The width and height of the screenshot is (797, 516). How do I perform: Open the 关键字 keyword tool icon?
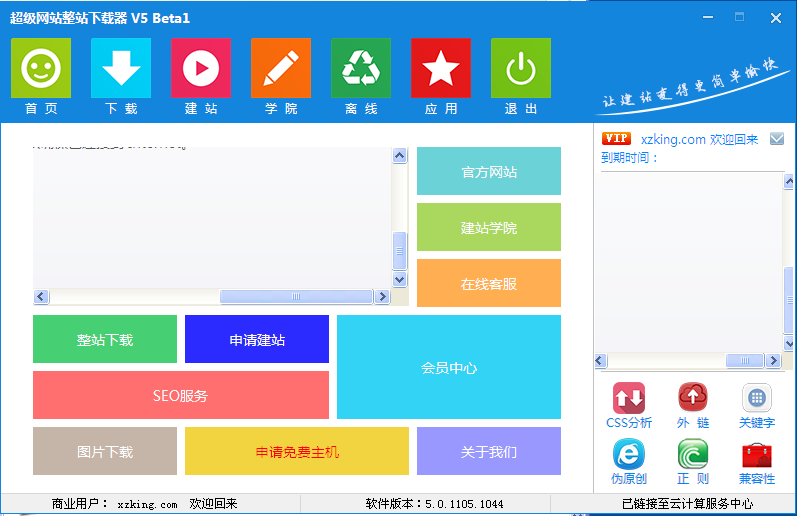[756, 398]
